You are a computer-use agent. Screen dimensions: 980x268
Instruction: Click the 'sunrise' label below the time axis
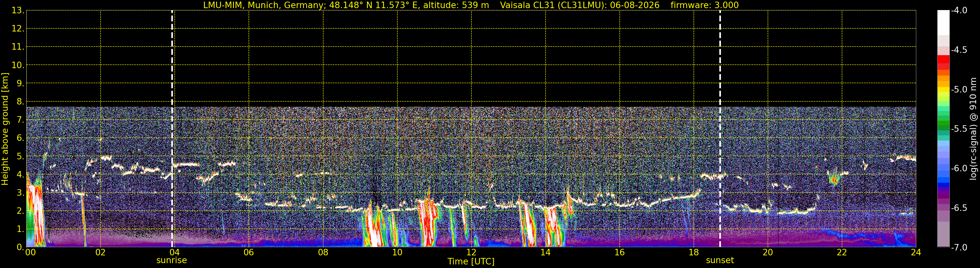pos(172,261)
